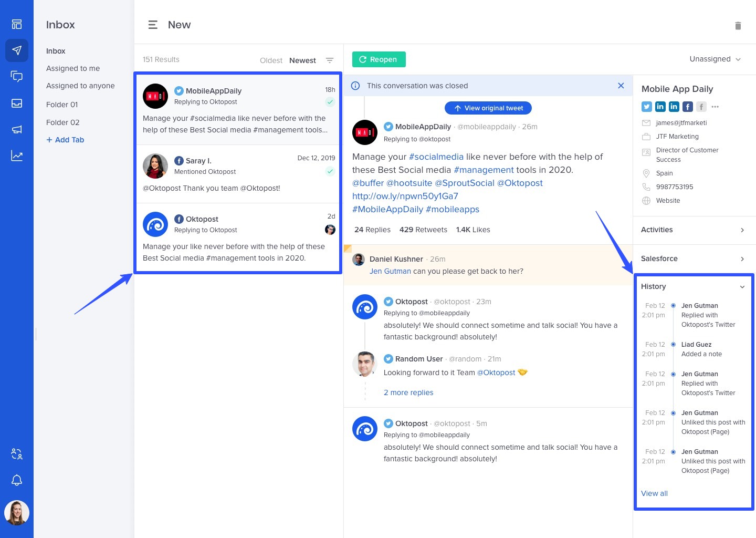Image resolution: width=756 pixels, height=538 pixels.
Task: Open the dashboard icon at the sidebar top
Action: click(x=17, y=24)
